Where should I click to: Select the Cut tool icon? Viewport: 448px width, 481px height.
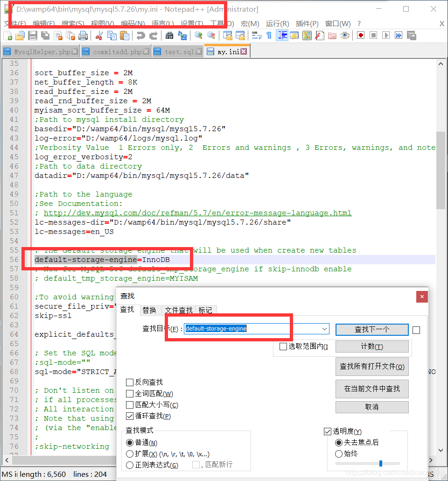pos(98,35)
